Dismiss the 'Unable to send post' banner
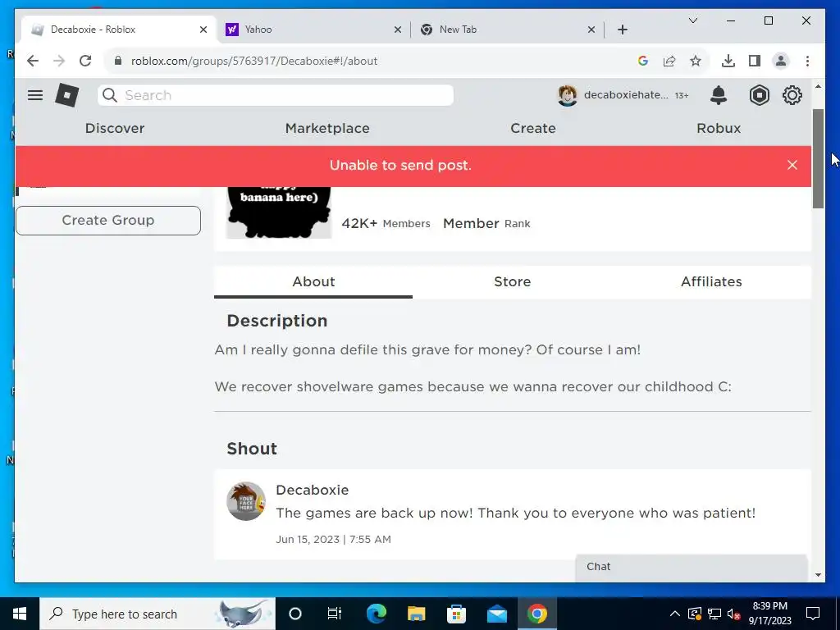The width and height of the screenshot is (840, 630). [x=792, y=165]
